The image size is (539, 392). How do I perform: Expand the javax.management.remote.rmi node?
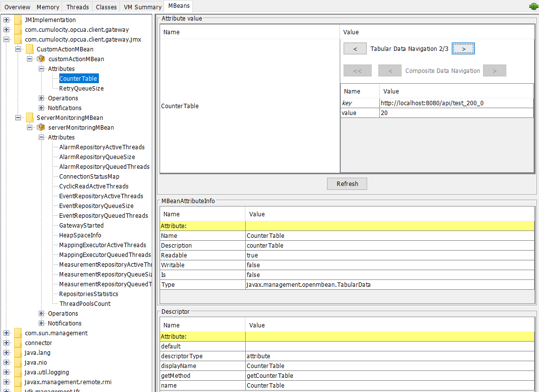6,382
